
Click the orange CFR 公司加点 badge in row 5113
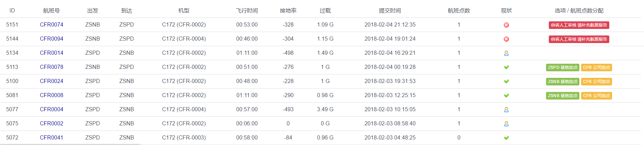pos(597,68)
